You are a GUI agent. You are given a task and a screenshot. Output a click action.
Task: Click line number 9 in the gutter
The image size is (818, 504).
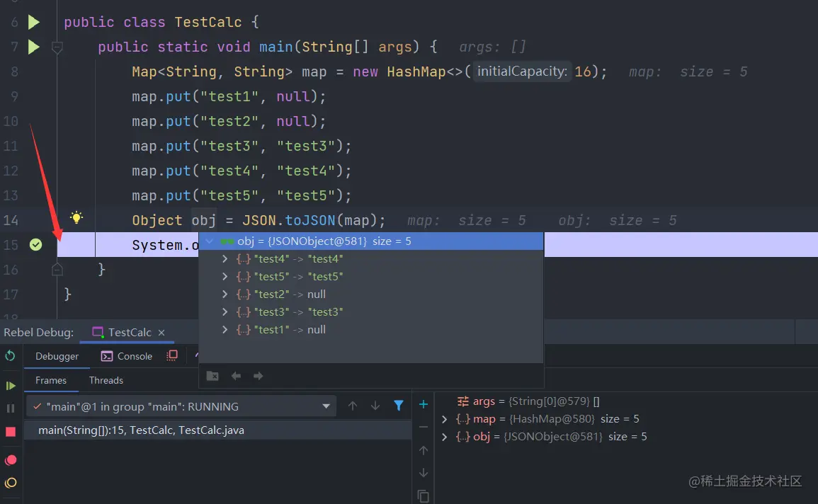tap(14, 97)
